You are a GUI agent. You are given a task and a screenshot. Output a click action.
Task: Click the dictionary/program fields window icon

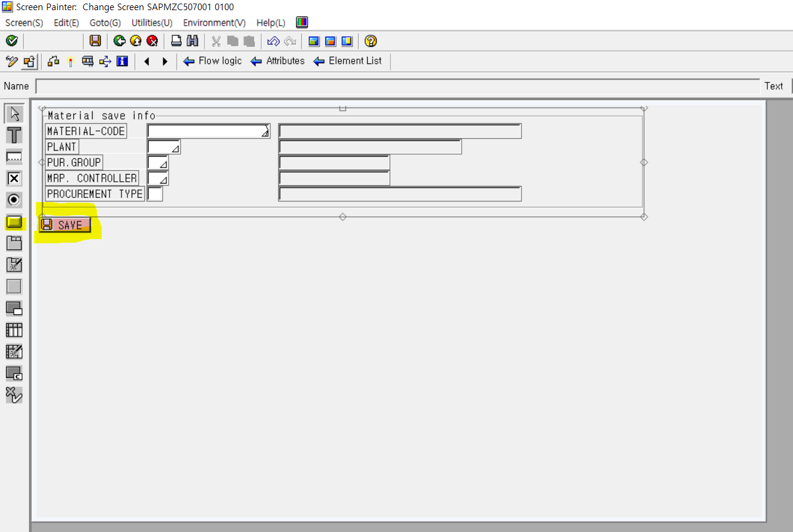click(88, 61)
